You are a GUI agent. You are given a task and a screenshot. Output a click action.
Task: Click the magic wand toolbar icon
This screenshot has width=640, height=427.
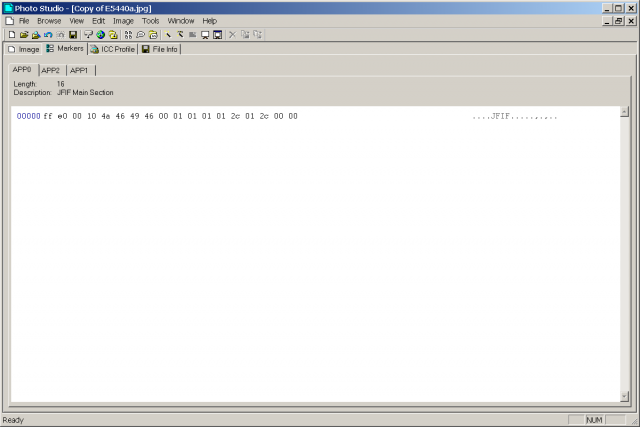(x=168, y=35)
